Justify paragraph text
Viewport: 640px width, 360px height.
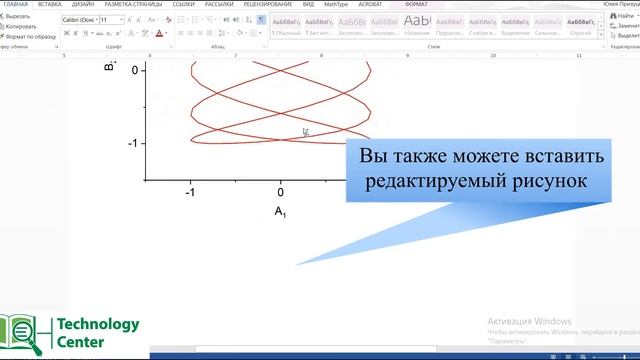(x=209, y=33)
